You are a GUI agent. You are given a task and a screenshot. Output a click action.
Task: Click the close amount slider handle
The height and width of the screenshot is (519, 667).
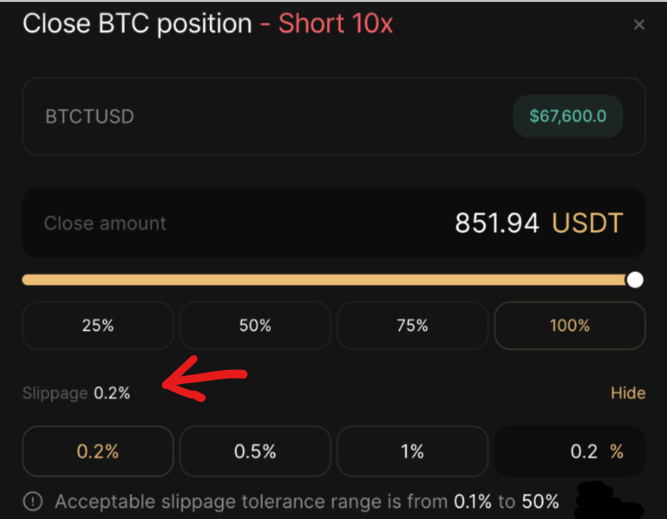[635, 279]
